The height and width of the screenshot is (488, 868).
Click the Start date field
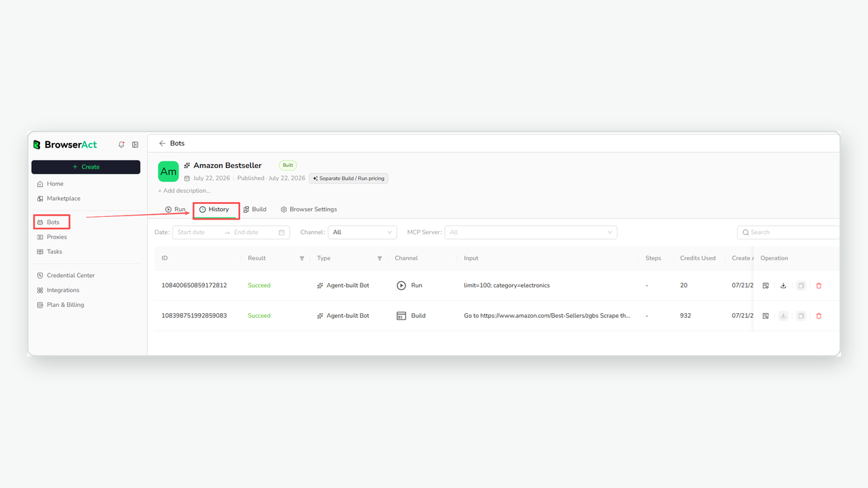197,232
